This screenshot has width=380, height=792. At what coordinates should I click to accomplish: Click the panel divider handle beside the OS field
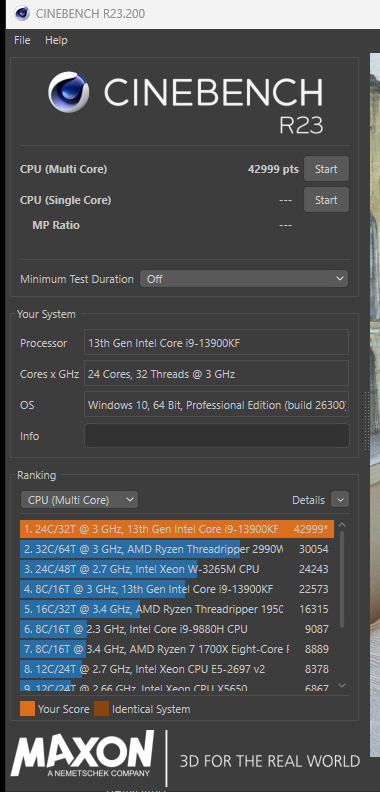tap(366, 421)
